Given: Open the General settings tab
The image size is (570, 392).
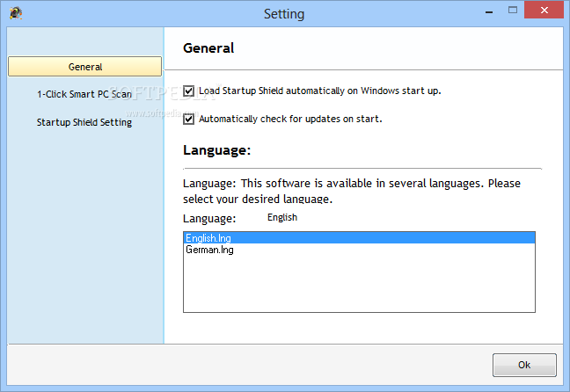Looking at the screenshot, I should [x=85, y=67].
